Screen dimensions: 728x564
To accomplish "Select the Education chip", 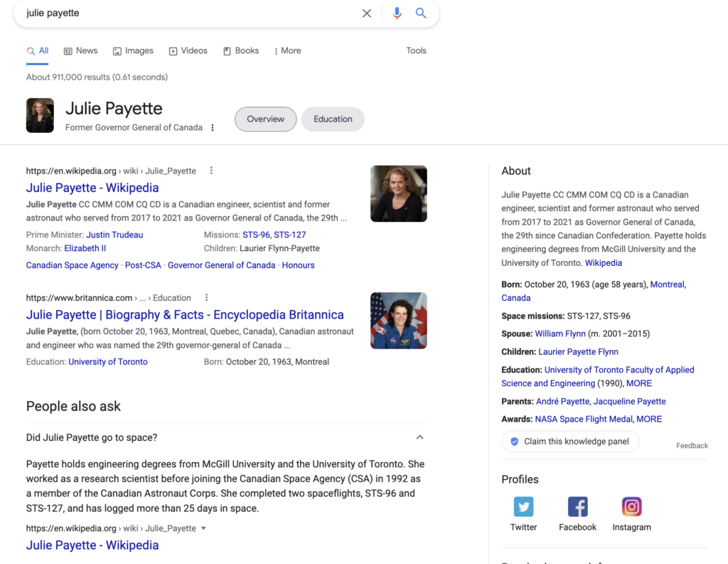I will click(333, 119).
